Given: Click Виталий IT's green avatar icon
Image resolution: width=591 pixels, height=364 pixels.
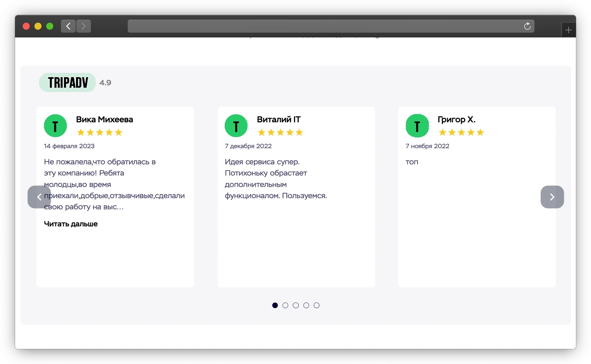Looking at the screenshot, I should [236, 126].
